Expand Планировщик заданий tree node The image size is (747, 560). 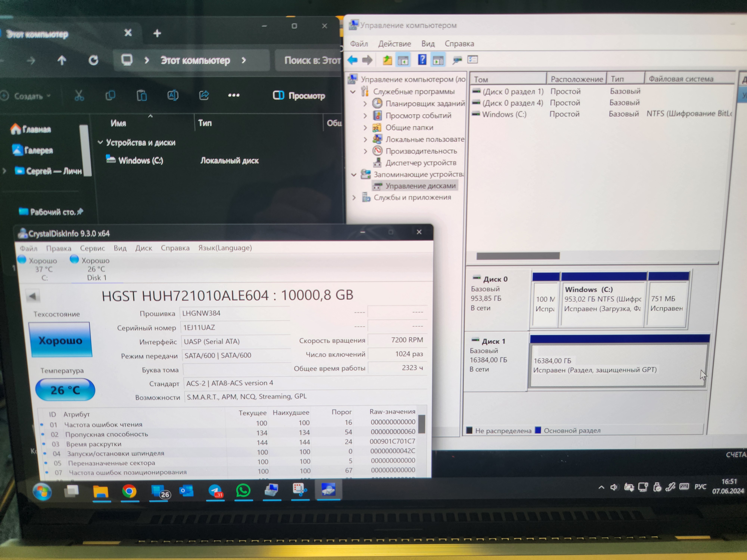point(365,104)
